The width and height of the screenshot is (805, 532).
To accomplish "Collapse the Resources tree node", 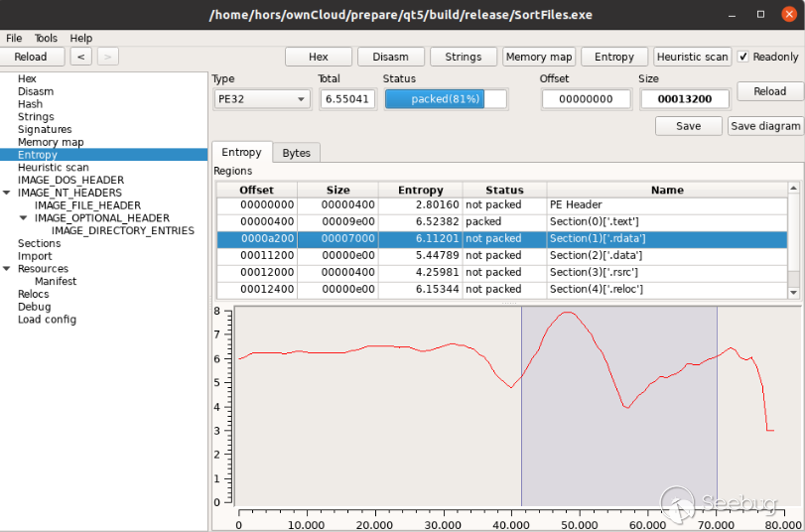I will [8, 269].
